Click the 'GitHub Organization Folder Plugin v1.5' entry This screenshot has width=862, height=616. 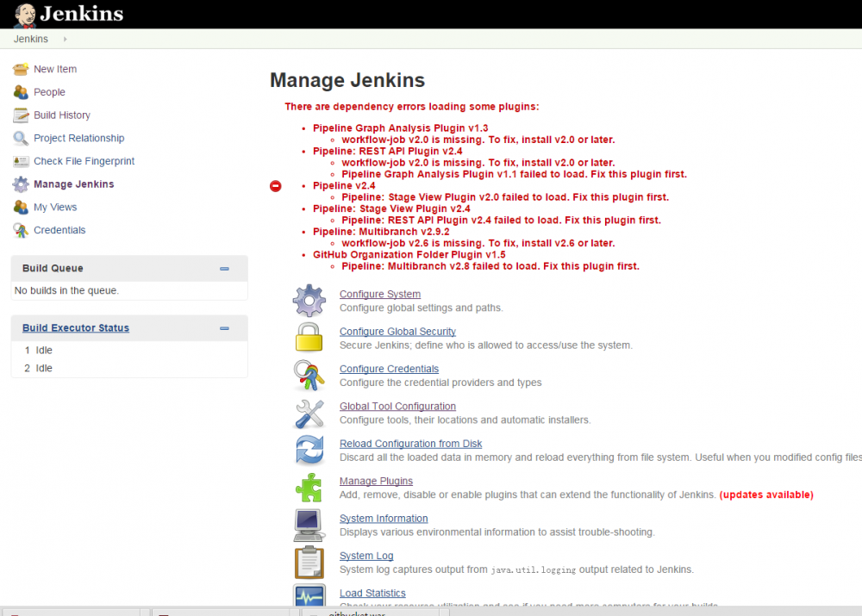click(409, 256)
